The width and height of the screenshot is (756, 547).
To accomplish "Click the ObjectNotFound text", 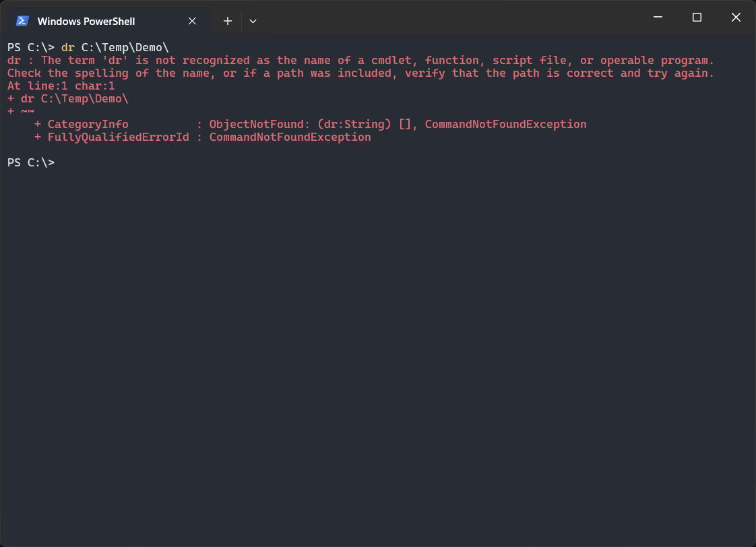I will click(x=257, y=125).
